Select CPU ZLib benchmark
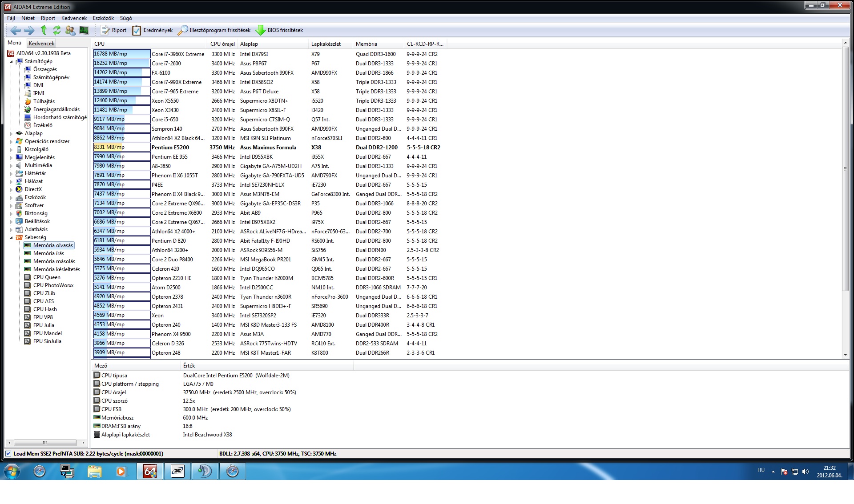The image size is (854, 504). click(x=44, y=293)
